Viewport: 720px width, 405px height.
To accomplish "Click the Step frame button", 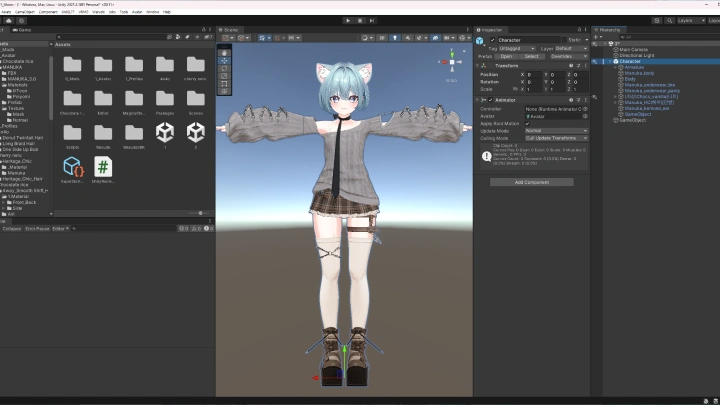I will [372, 21].
